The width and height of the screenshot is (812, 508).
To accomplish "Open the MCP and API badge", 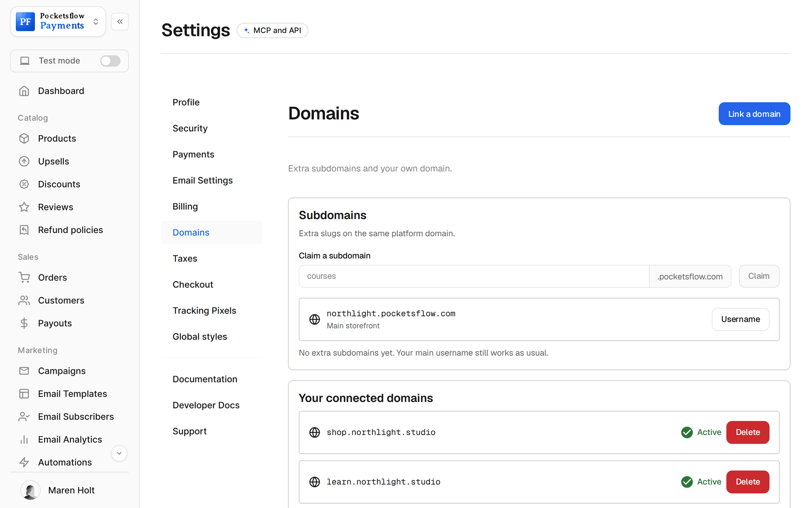I will point(272,31).
